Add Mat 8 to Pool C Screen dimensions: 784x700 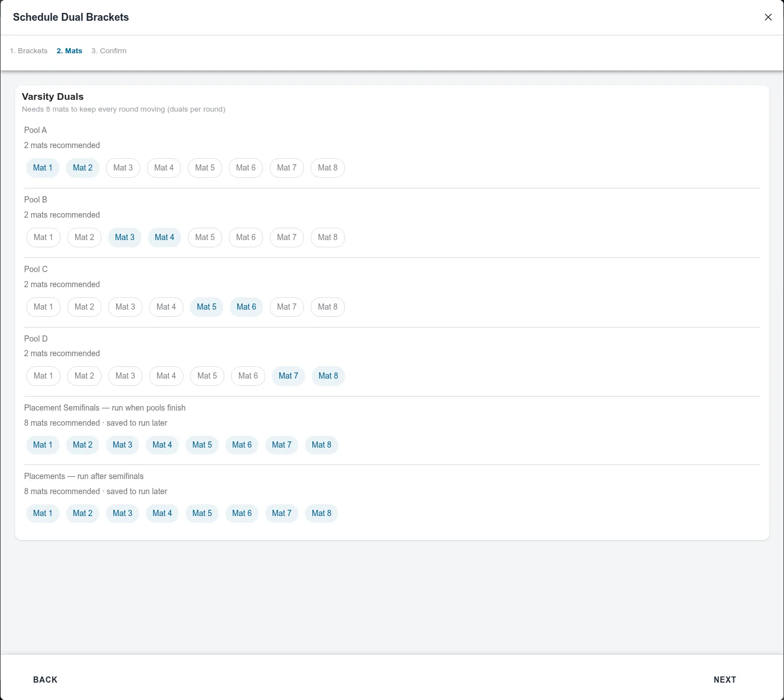(328, 307)
